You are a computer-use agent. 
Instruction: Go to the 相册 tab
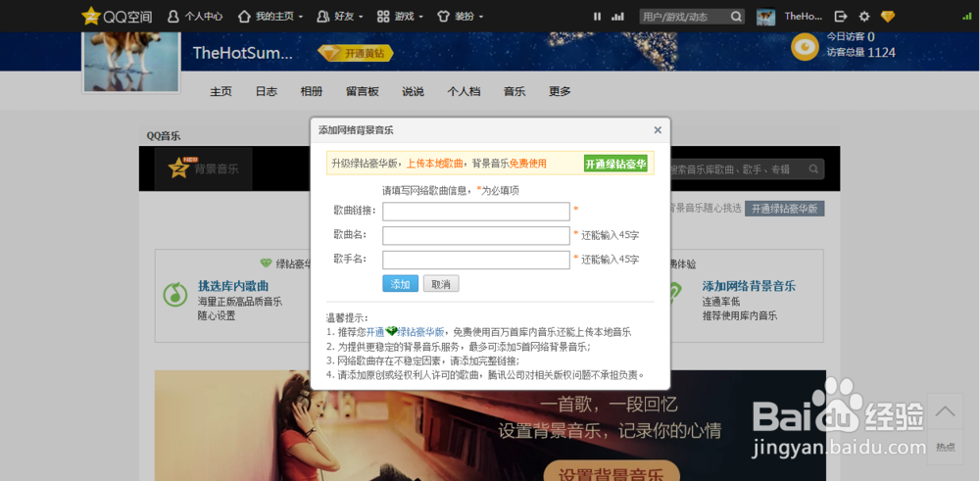(312, 92)
